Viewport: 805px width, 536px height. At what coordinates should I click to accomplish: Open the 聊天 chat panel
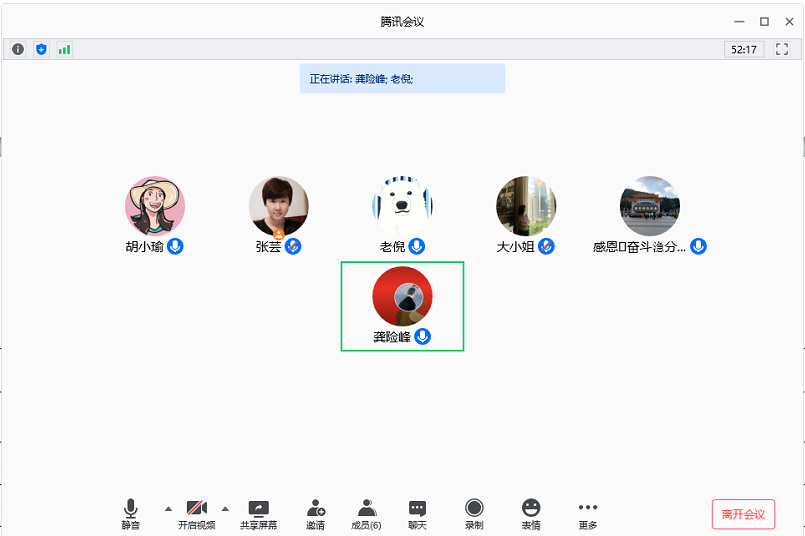[x=417, y=514]
